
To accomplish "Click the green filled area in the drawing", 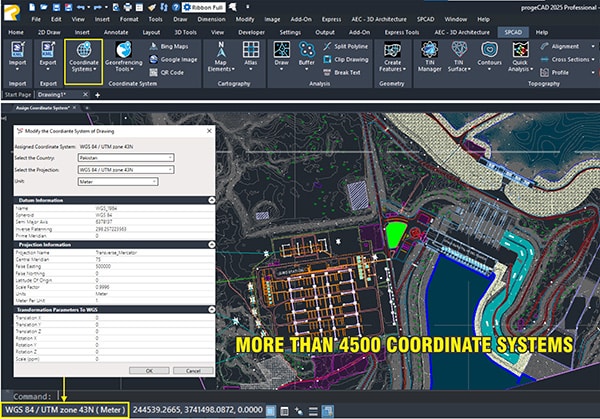I will click(x=395, y=234).
